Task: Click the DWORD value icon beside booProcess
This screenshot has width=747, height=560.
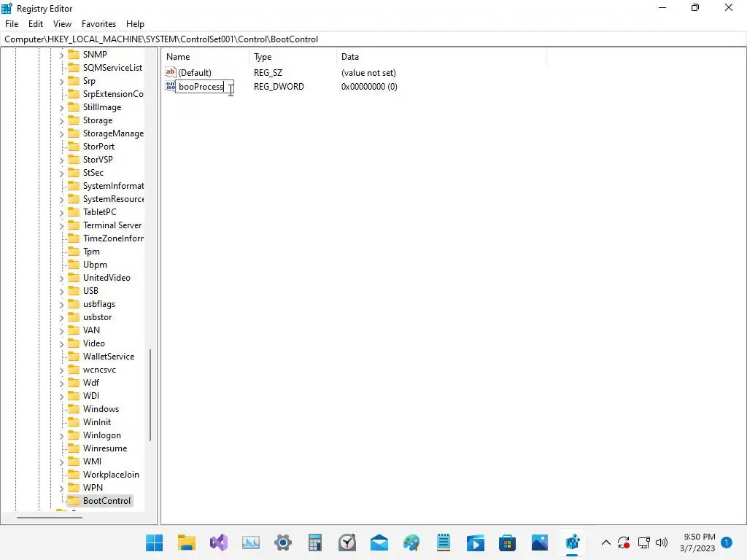Action: pos(170,86)
